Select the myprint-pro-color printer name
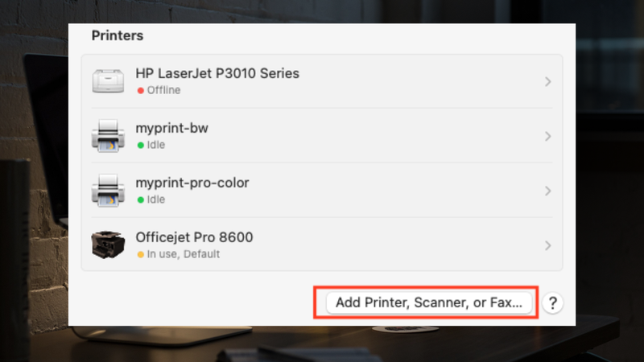Screen dimensions: 644x362 click(192, 183)
